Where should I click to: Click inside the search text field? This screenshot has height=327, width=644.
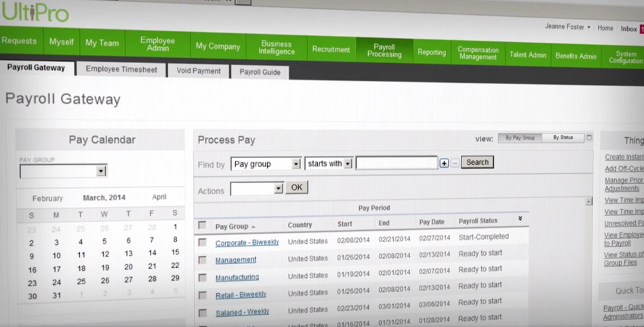(397, 163)
